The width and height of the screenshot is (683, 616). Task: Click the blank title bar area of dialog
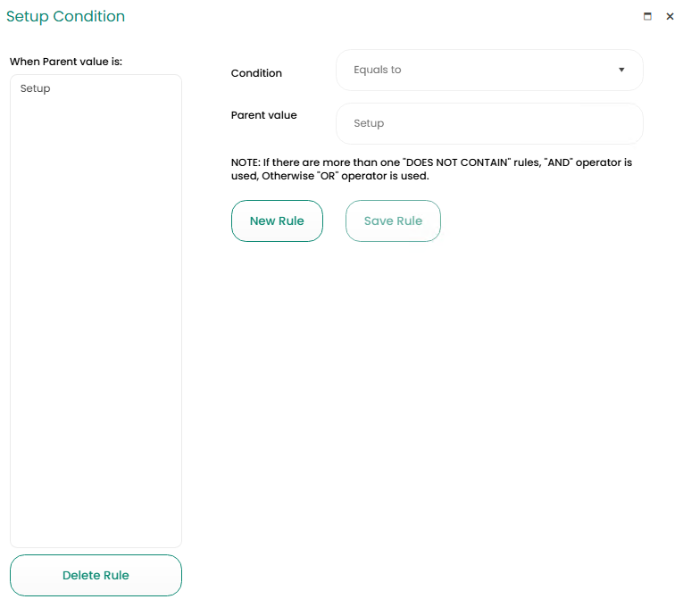pyautogui.click(x=375, y=17)
